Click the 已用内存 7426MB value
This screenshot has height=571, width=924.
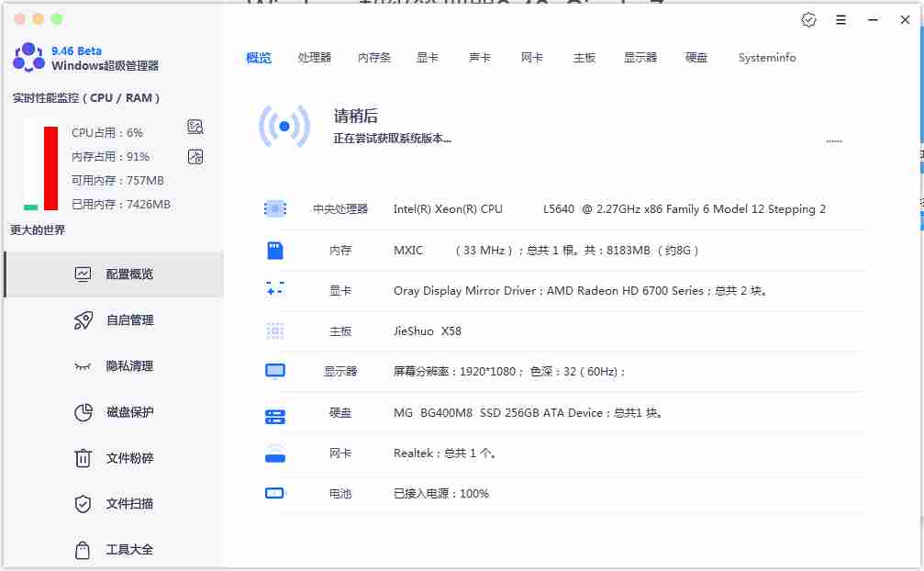(x=121, y=205)
